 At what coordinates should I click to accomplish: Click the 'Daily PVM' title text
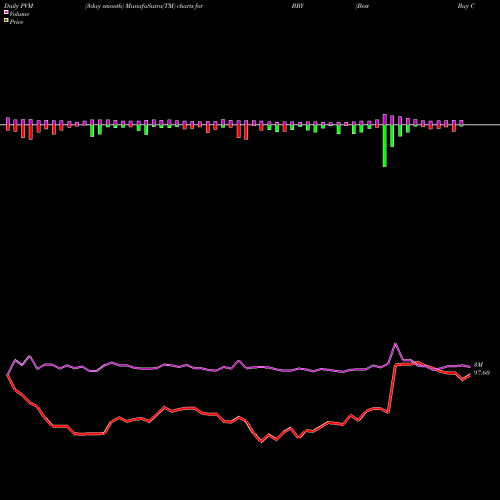(19, 6)
